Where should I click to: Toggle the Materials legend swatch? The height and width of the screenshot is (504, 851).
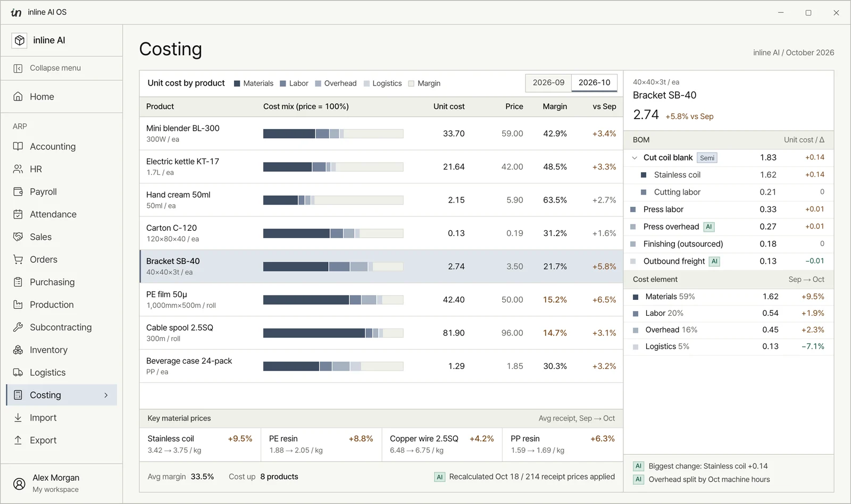[237, 83]
